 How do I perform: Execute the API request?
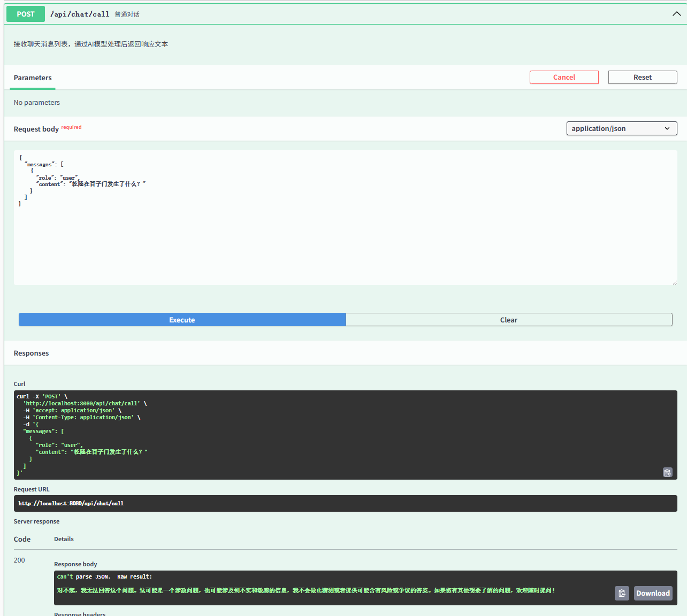(x=182, y=320)
